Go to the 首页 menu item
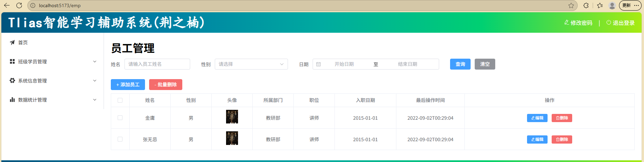This screenshot has width=644, height=162. pyautogui.click(x=23, y=43)
